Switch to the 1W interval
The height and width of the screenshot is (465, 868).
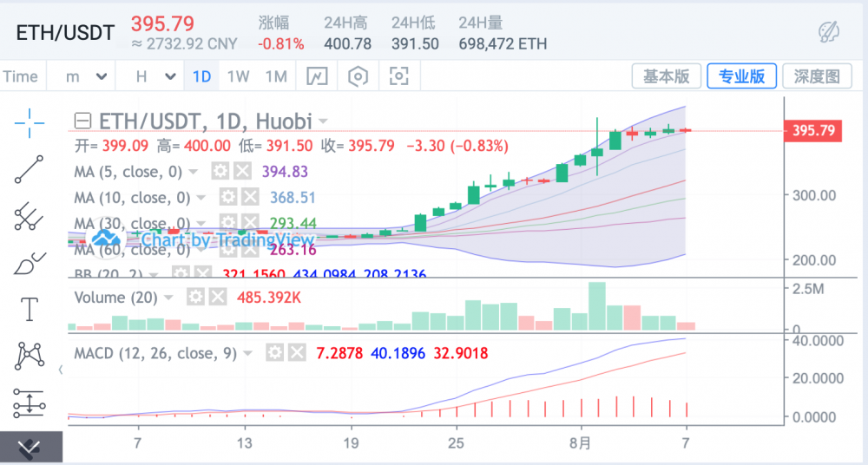click(x=238, y=76)
